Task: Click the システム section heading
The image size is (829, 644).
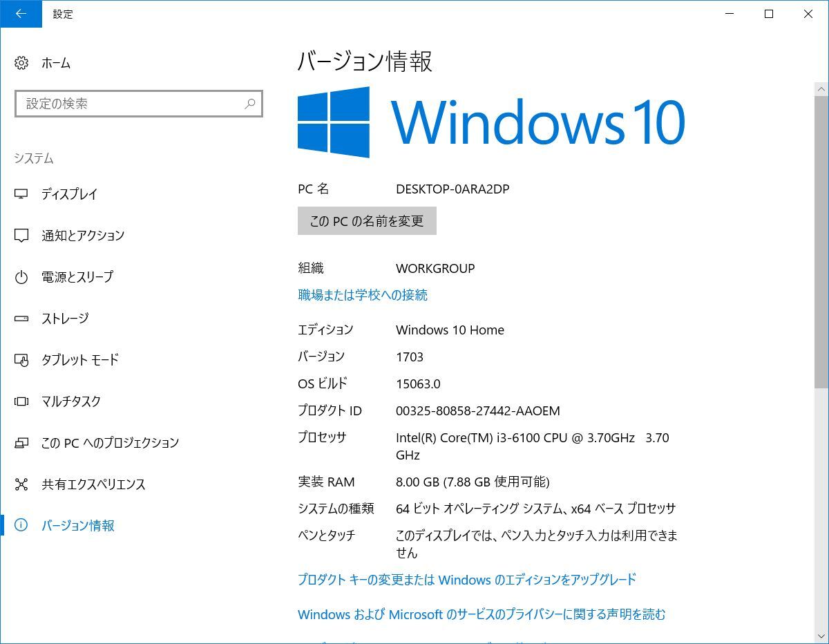Action: (34, 159)
